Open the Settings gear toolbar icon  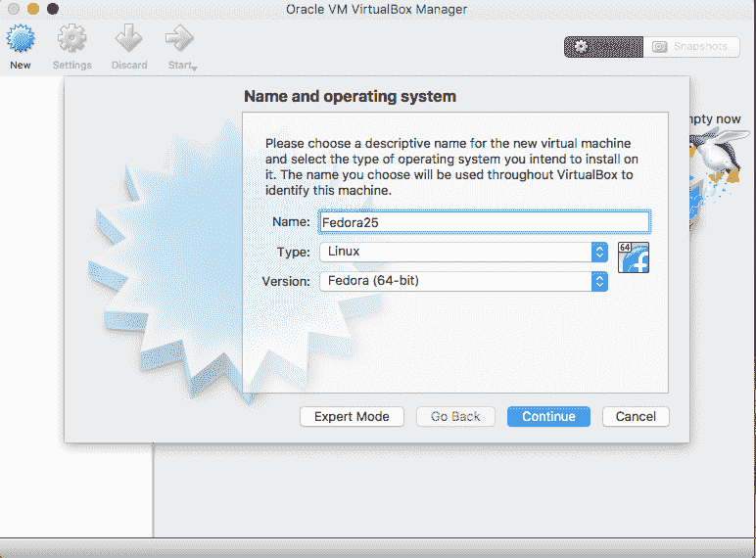click(71, 39)
